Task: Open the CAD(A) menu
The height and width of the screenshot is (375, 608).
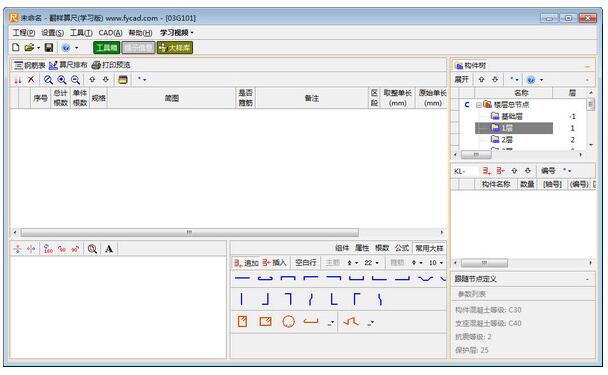Action: click(x=110, y=33)
